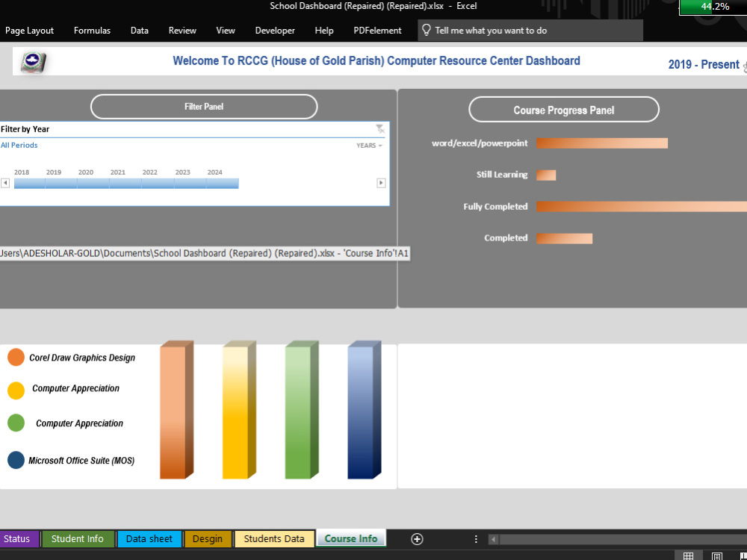Image resolution: width=747 pixels, height=560 pixels.
Task: Click the Filter by Year header
Action: coord(25,129)
